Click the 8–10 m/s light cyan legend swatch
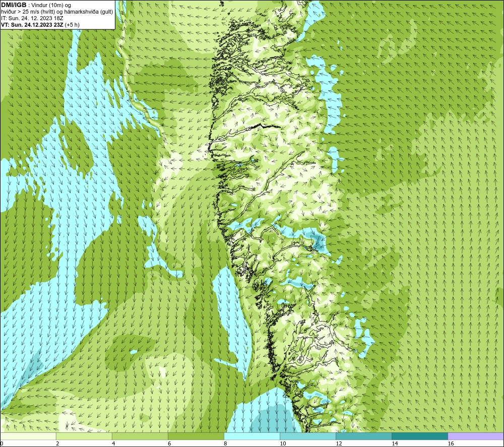Viewport: 504px width, 447px height. point(251,436)
